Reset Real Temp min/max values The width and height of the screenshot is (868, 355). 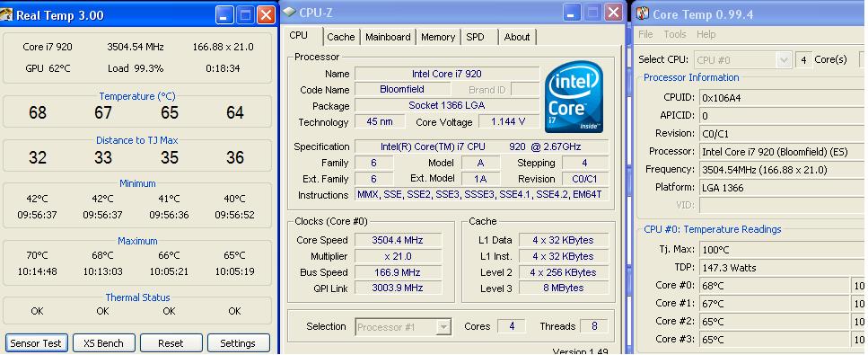click(x=171, y=342)
